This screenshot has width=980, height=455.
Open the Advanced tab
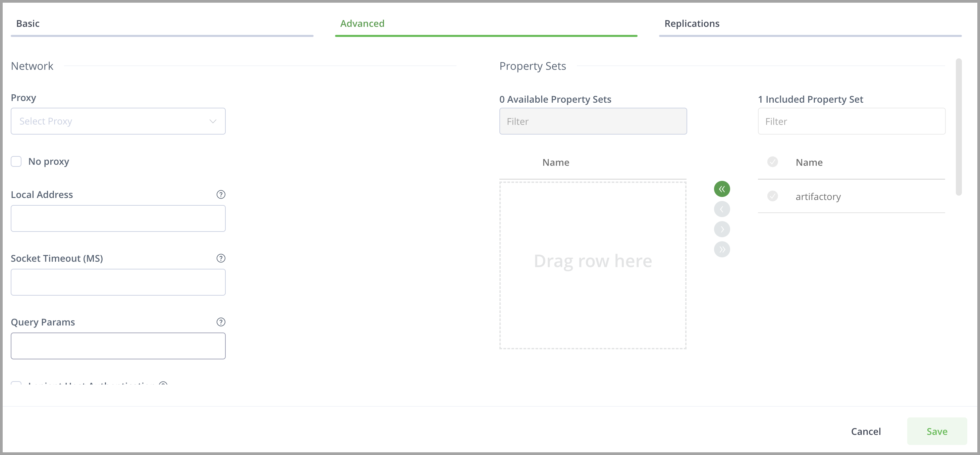point(362,23)
